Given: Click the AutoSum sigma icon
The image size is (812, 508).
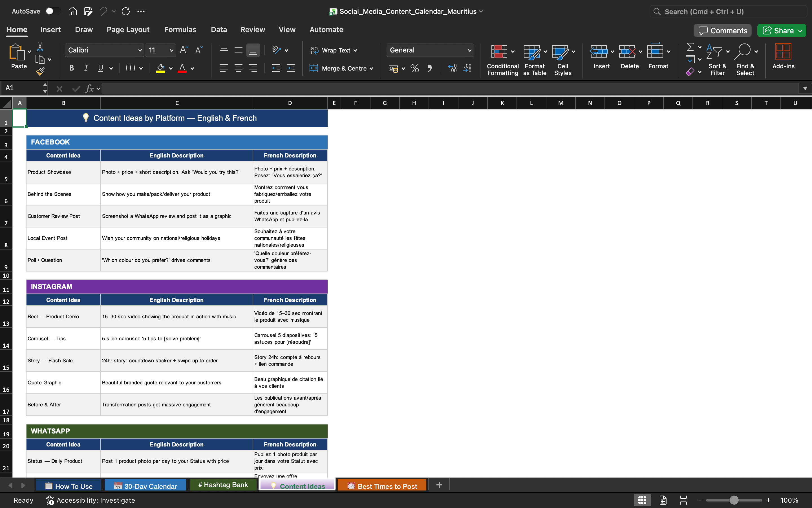Looking at the screenshot, I should (x=690, y=47).
